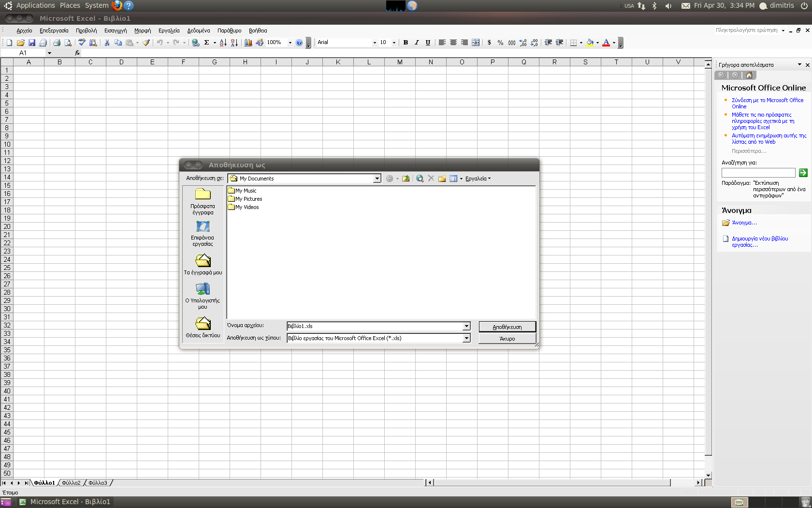Sort ascending with the A-Z icon
The image size is (812, 508).
(x=223, y=43)
